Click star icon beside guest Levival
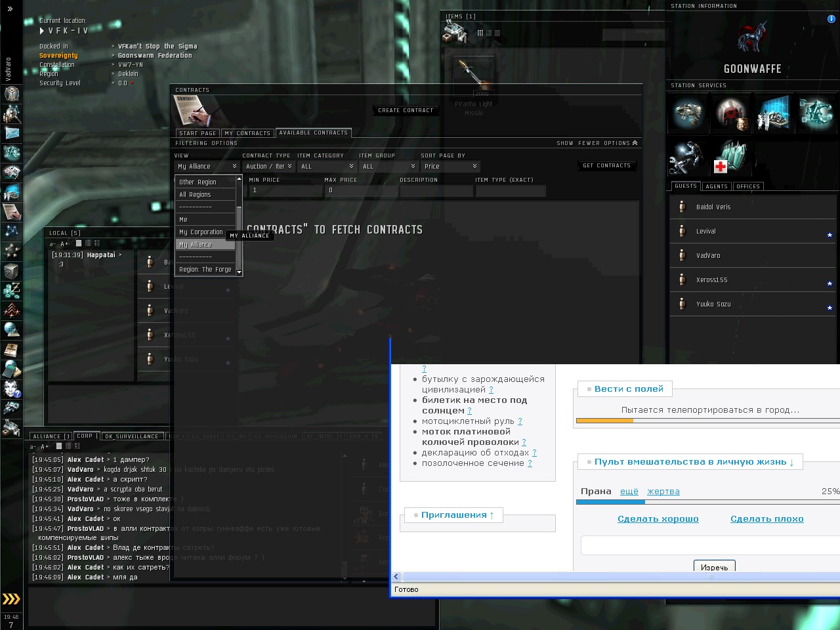This screenshot has width=840, height=630. pos(829,235)
